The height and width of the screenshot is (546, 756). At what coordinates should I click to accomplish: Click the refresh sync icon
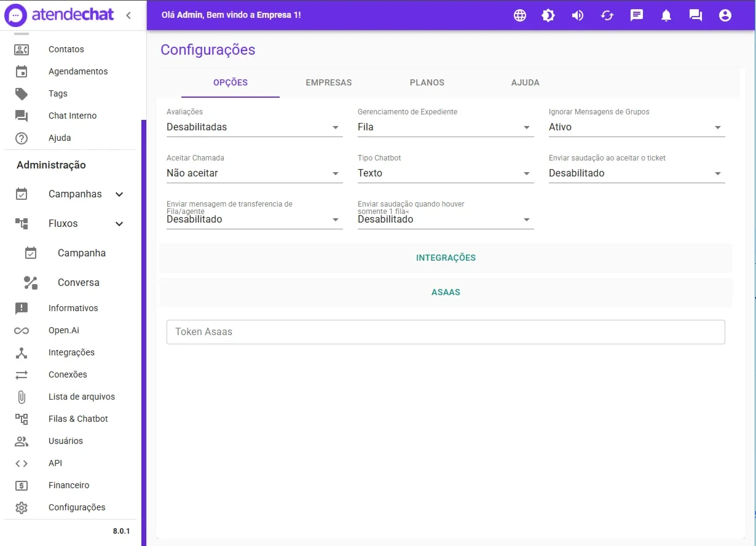tap(607, 15)
